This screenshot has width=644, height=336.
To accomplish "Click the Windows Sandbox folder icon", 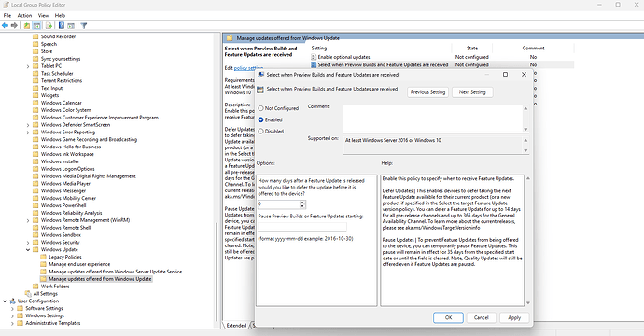I will click(x=35, y=235).
